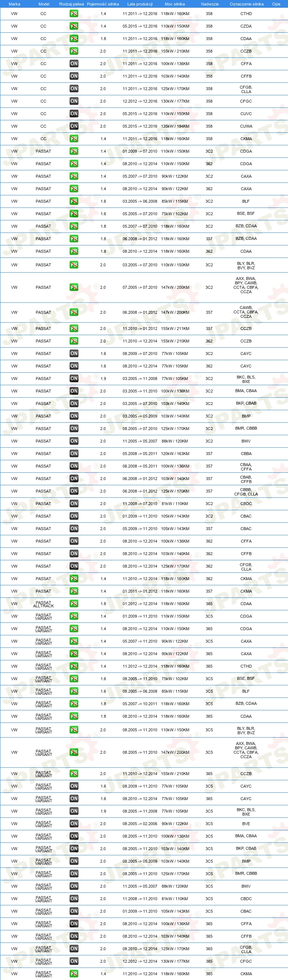Click the 155kW / 211KM power cell

coord(175,329)
